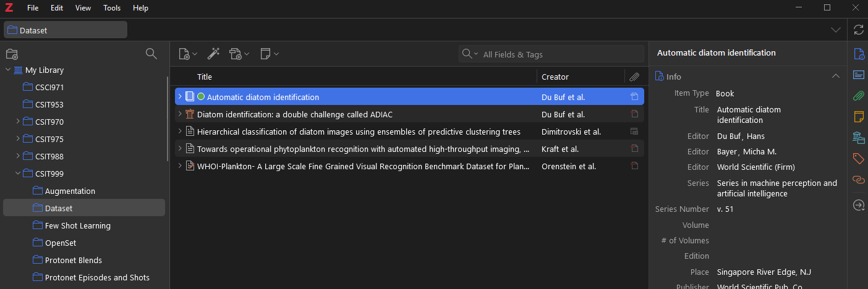This screenshot has width=868, height=289.
Task: Open the Edit menu
Action: (x=57, y=8)
